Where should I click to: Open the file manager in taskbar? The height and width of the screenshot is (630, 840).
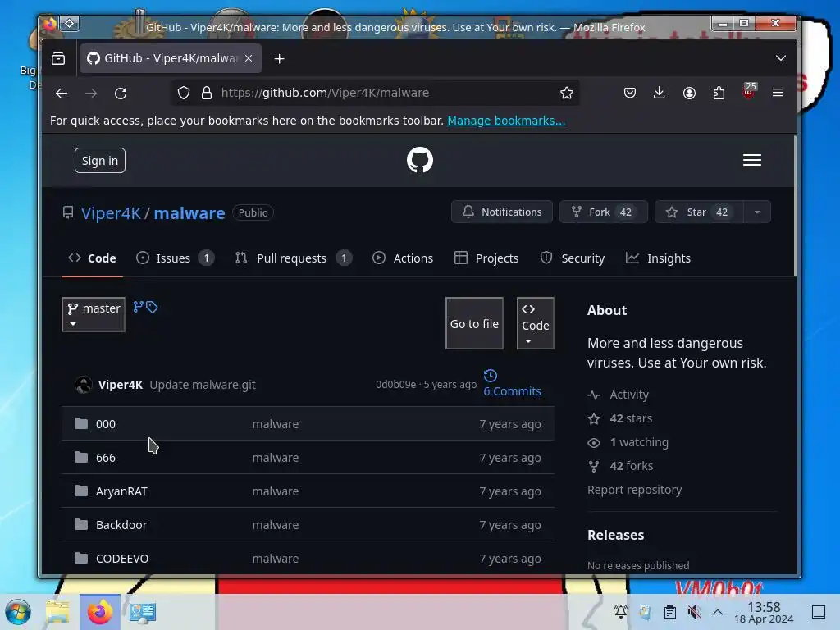coord(57,612)
